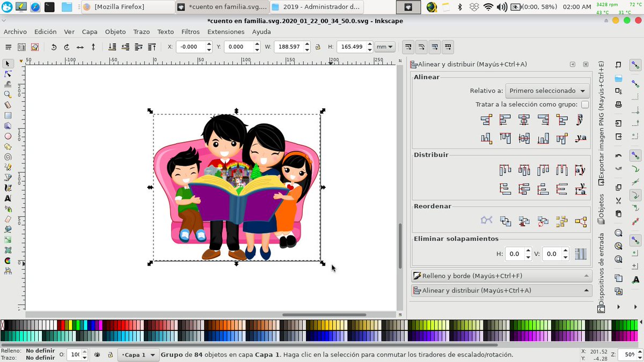Screen dimensions: 644x362
Task: Select the Star polygon tool
Action: [8, 146]
